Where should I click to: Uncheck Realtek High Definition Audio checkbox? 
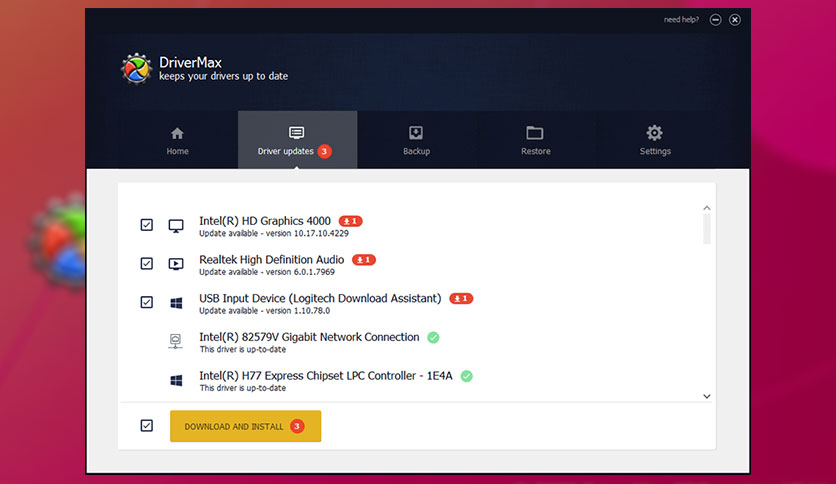tap(147, 263)
